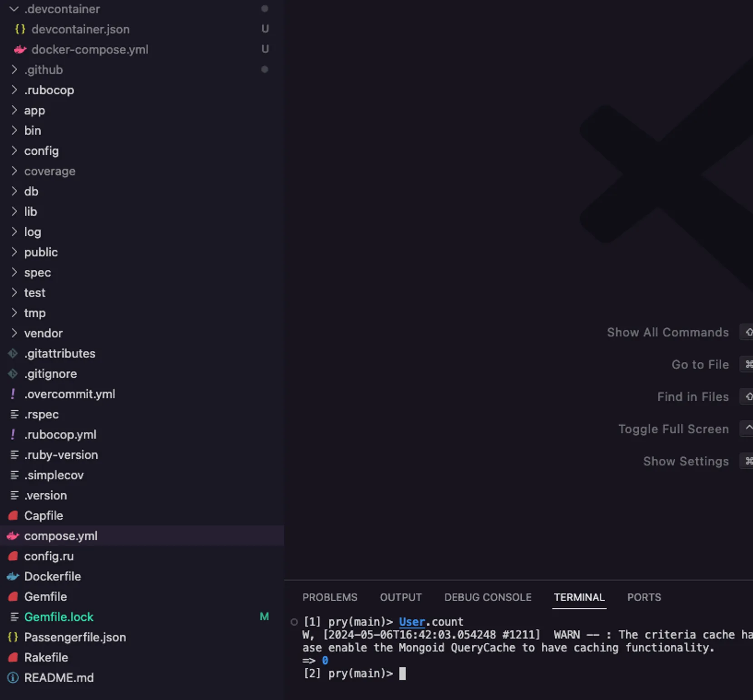
Task: Switch to the OUTPUT tab
Action: 401,597
